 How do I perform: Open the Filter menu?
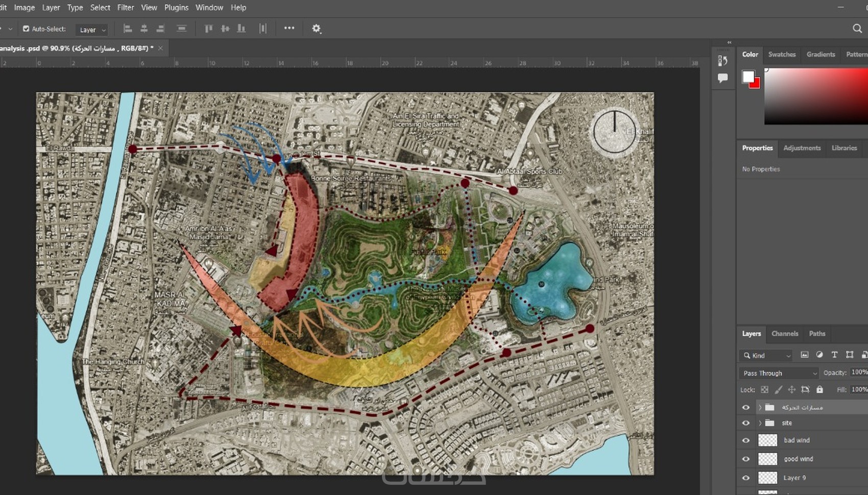(x=125, y=8)
